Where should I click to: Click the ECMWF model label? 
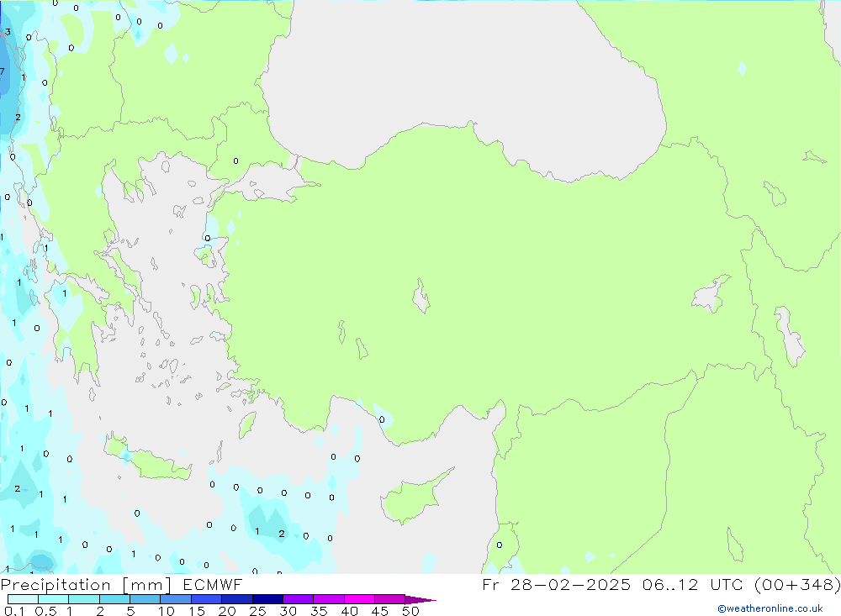coord(213,584)
